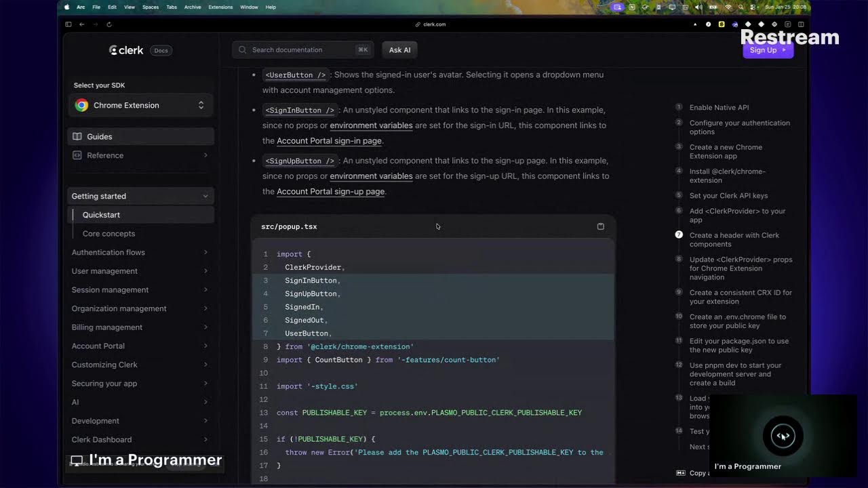Toggle the Arc sidebar icon

click(68, 24)
